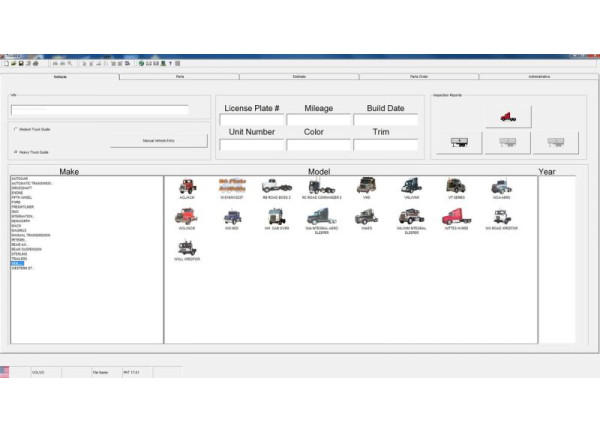Select the Medium Truck Guide radio button

[15, 129]
